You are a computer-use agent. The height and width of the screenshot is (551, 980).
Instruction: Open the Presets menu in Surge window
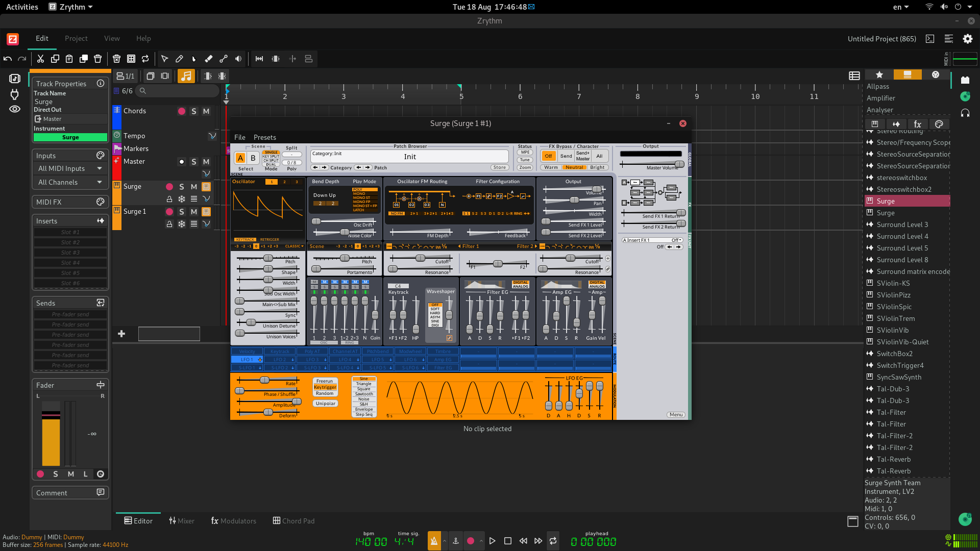tap(264, 137)
